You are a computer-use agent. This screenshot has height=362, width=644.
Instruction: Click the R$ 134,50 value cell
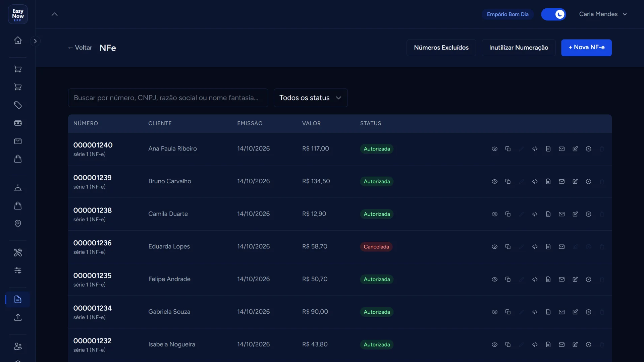[x=316, y=181]
